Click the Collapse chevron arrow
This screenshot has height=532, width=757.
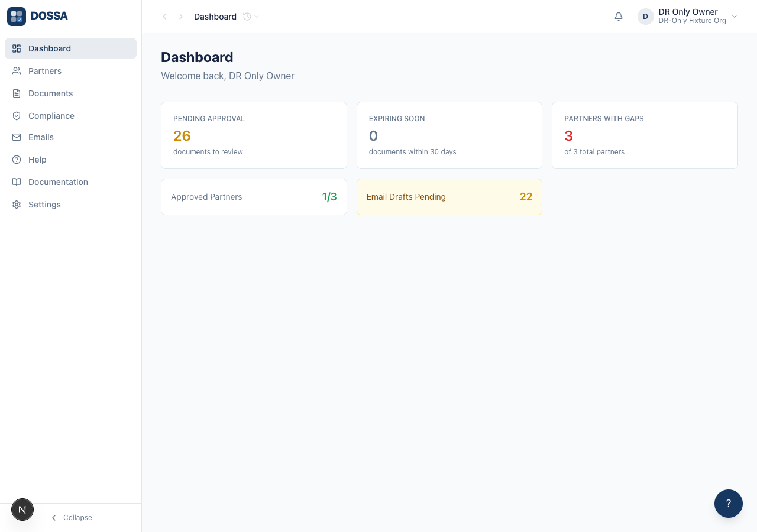coord(54,518)
